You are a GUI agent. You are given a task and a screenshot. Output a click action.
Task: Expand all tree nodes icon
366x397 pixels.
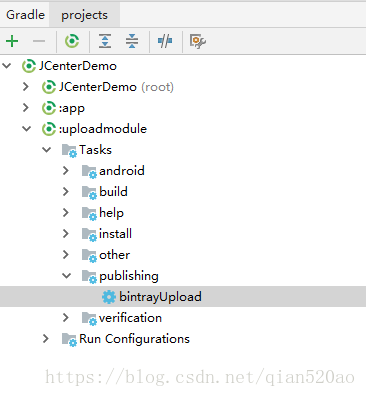105,41
